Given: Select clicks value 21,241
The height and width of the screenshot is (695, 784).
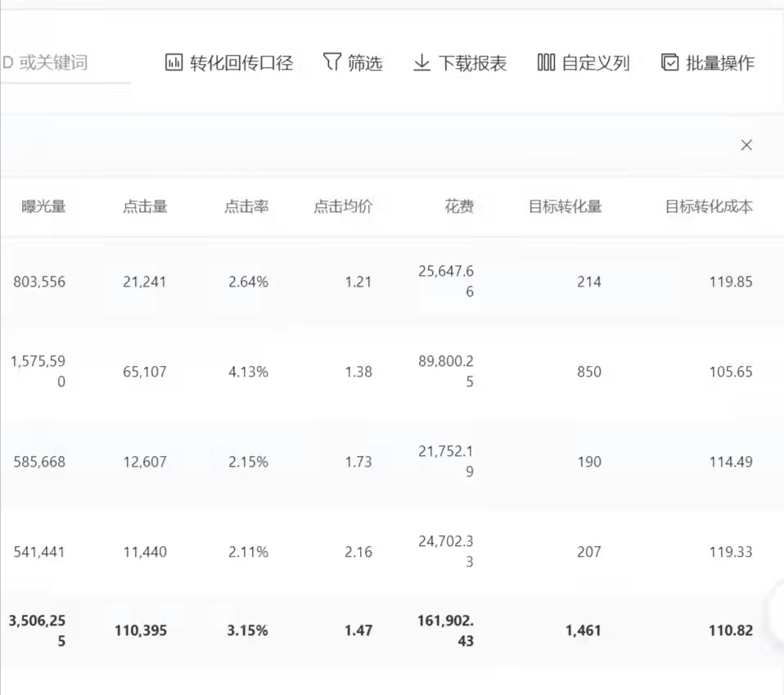Looking at the screenshot, I should [x=145, y=282].
